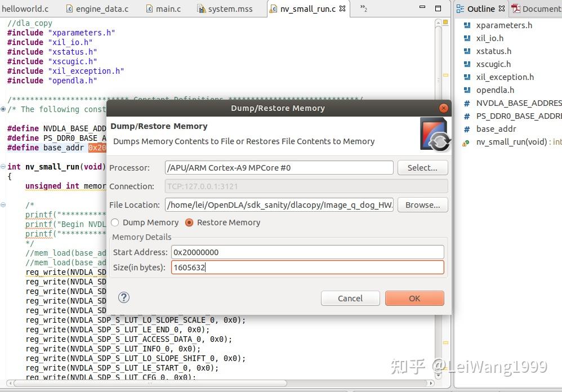Select the Restore Memory radio button

click(x=189, y=222)
